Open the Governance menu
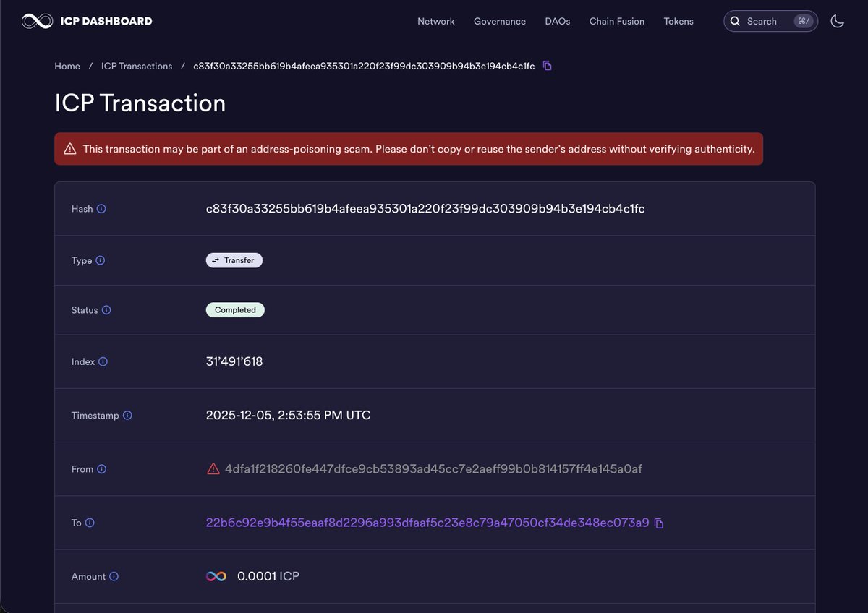The image size is (868, 613). [499, 21]
